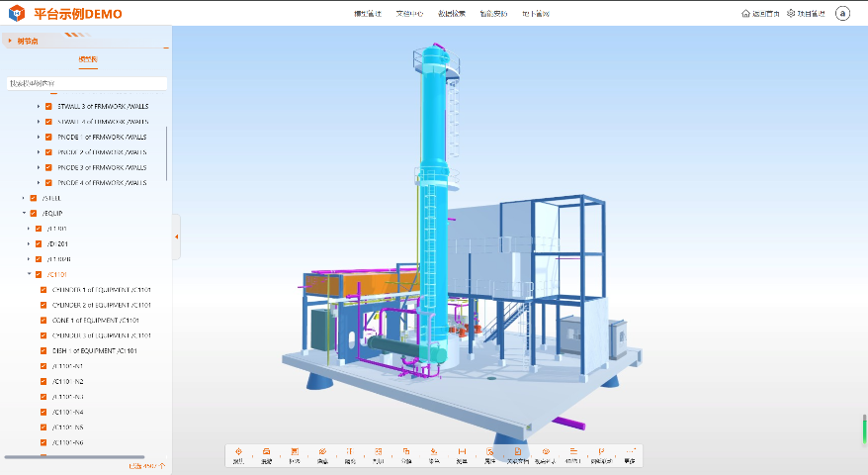Collapse the /C1101 tree node
868x475 pixels.
coord(29,274)
